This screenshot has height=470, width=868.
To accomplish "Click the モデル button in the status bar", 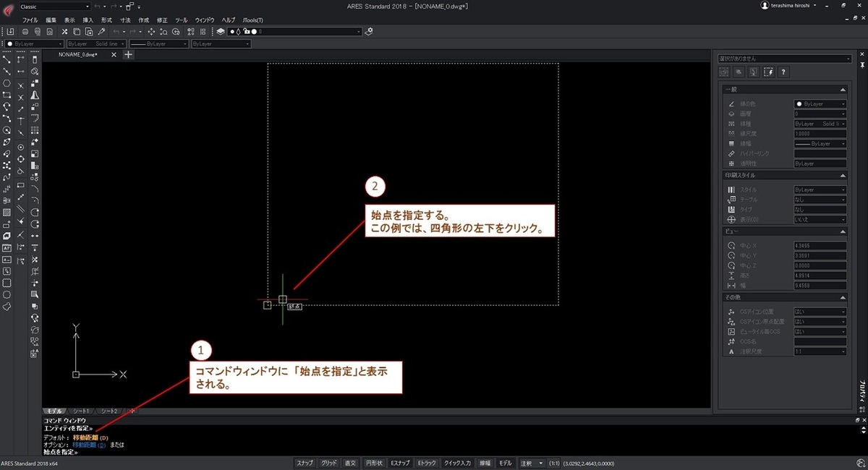I will [x=504, y=462].
